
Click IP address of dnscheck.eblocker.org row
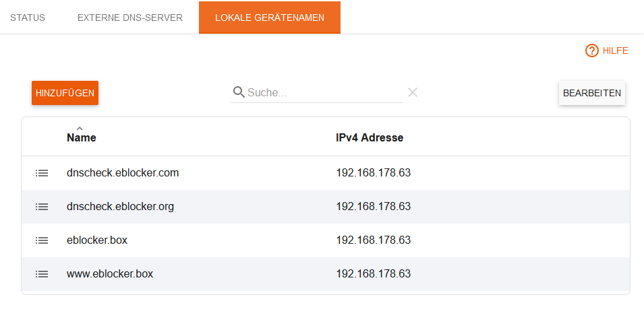pos(374,207)
